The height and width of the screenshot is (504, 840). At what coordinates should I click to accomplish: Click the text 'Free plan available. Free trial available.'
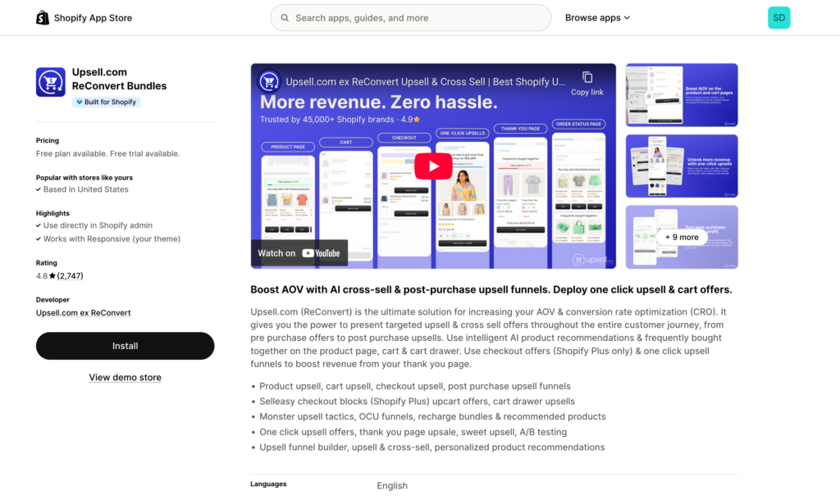click(107, 153)
